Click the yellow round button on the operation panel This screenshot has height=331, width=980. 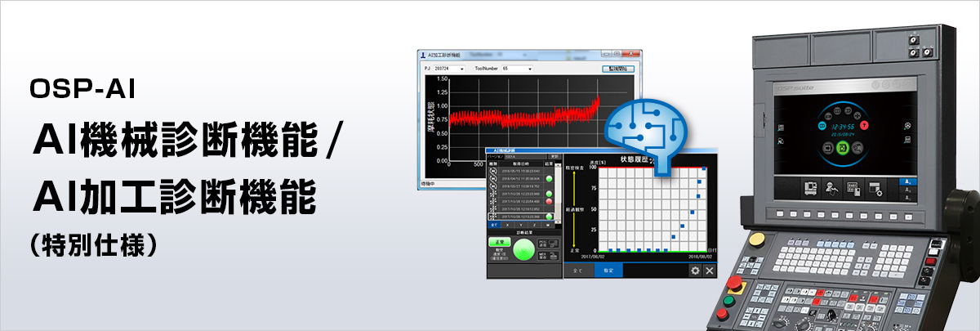coord(757,240)
